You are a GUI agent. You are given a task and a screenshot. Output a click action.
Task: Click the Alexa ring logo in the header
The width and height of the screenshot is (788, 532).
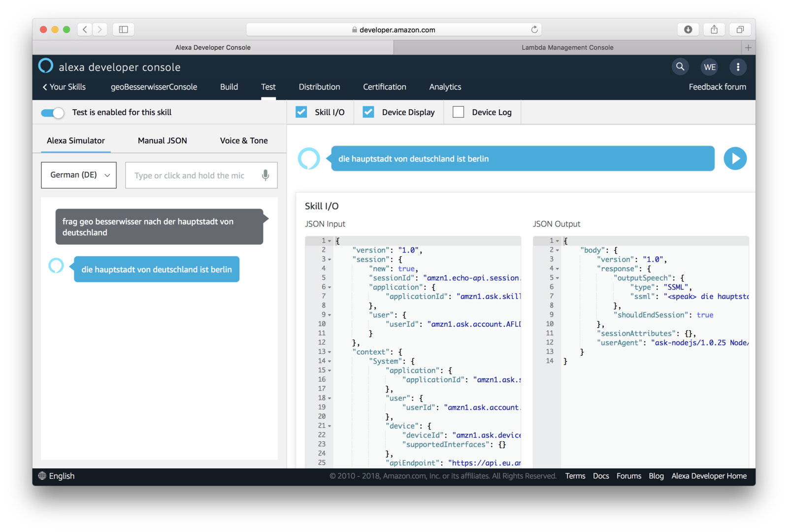point(46,66)
